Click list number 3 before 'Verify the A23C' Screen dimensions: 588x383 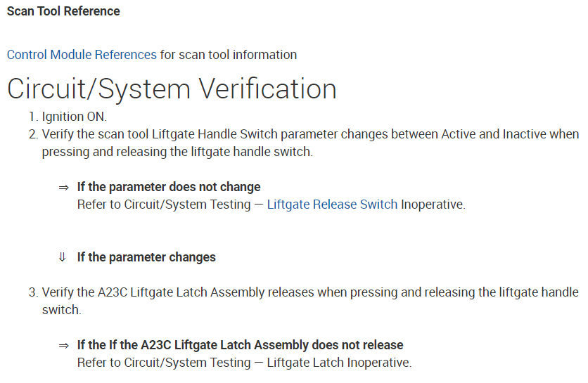click(32, 292)
